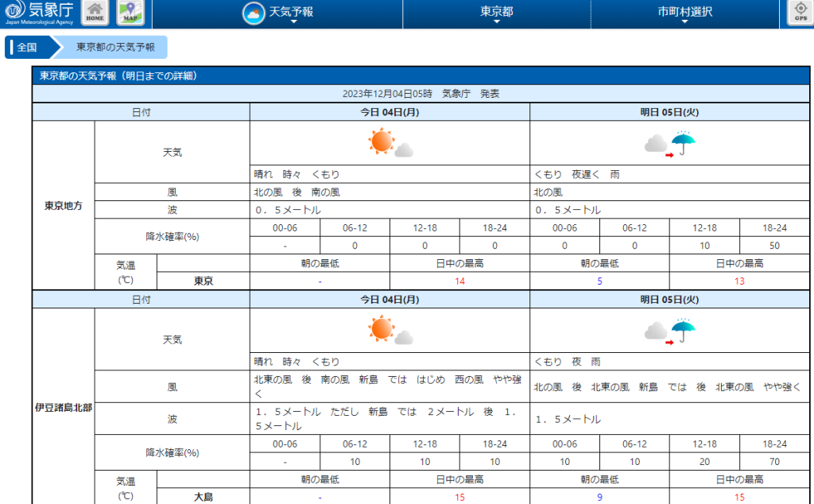Click the 50% precipitation probability cell

point(775,244)
